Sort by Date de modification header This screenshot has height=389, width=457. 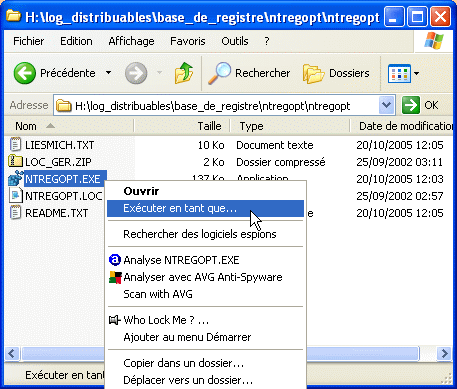402,126
